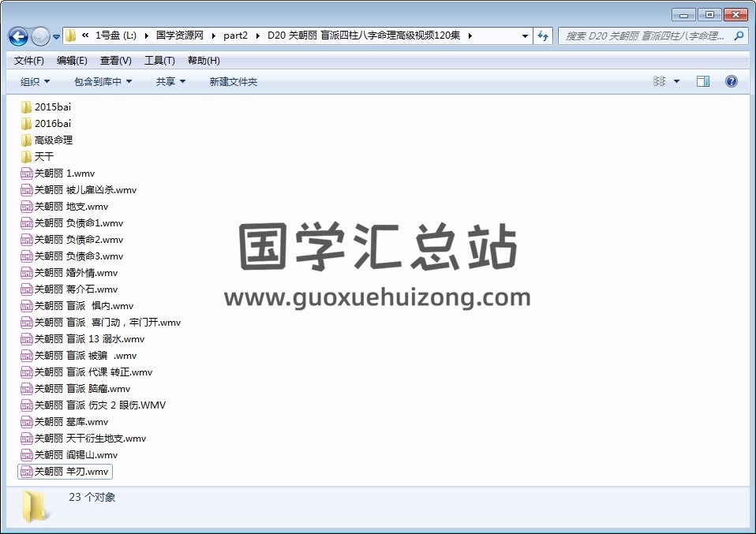The width and height of the screenshot is (756, 534).
Task: Select the 关朝丽 地支.wmv file icon
Action: tap(27, 207)
